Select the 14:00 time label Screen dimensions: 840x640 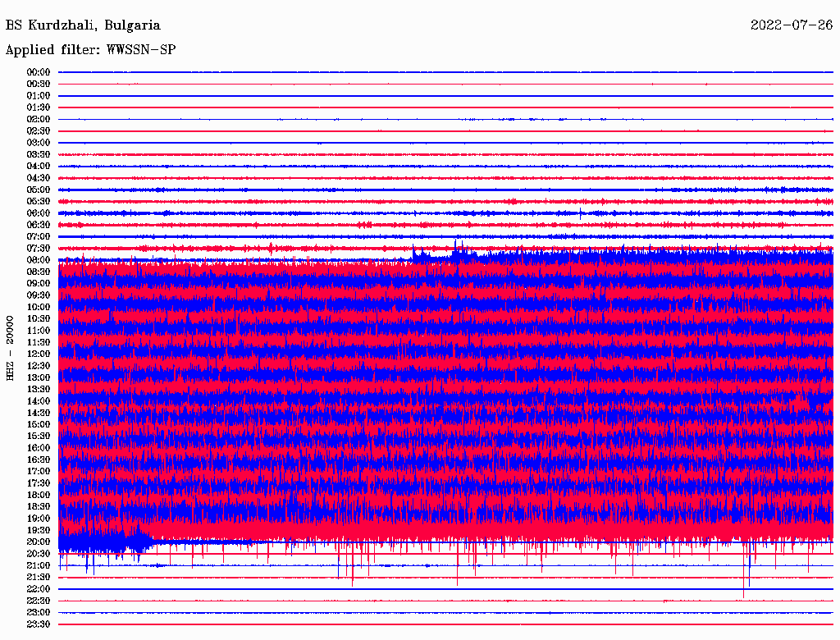(39, 401)
